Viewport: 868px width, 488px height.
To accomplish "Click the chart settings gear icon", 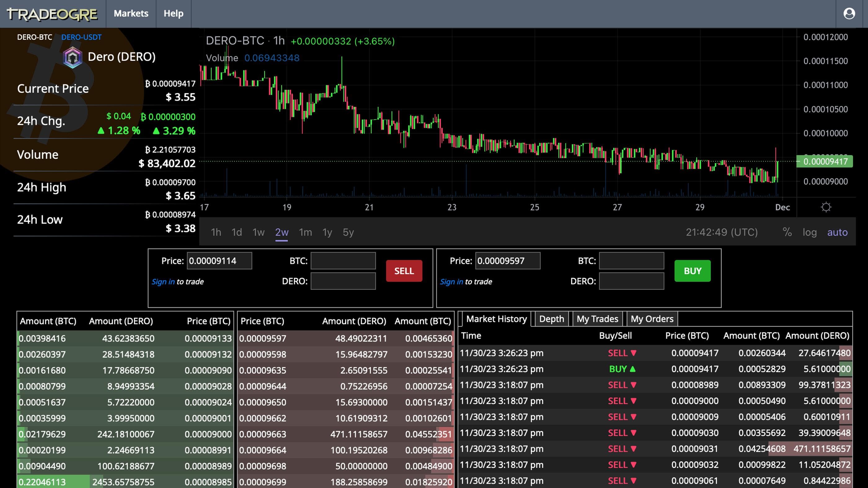I will [x=826, y=207].
